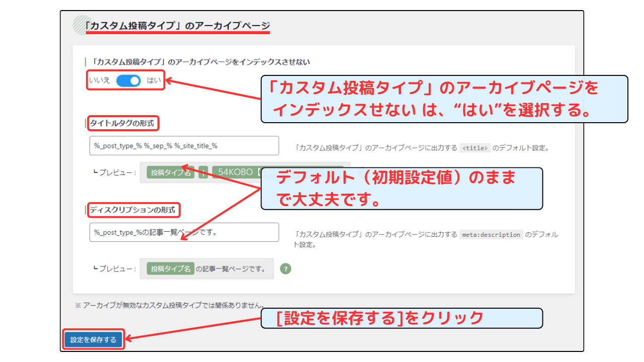Click the separator tag in title preview

click(x=203, y=172)
